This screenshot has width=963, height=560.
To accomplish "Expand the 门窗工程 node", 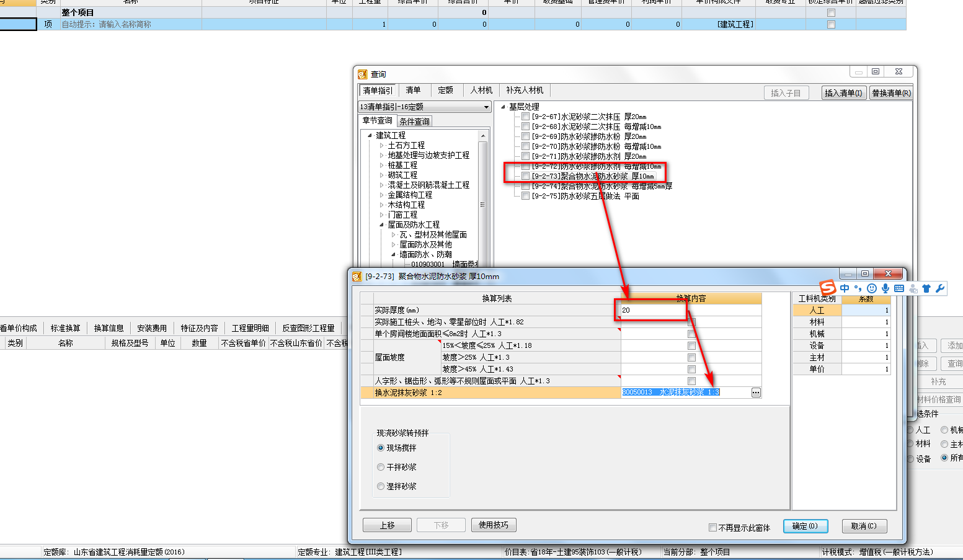I will tap(382, 215).
